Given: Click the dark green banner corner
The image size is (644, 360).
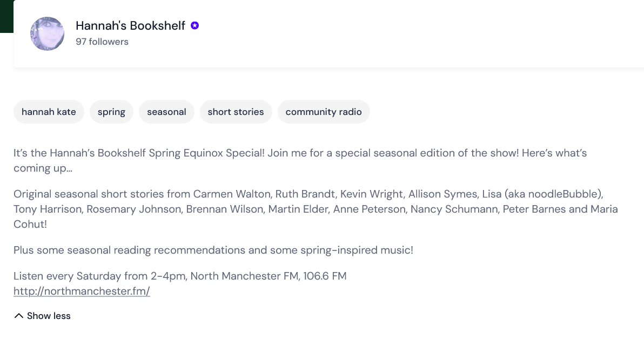Looking at the screenshot, I should pyautogui.click(x=6, y=16).
